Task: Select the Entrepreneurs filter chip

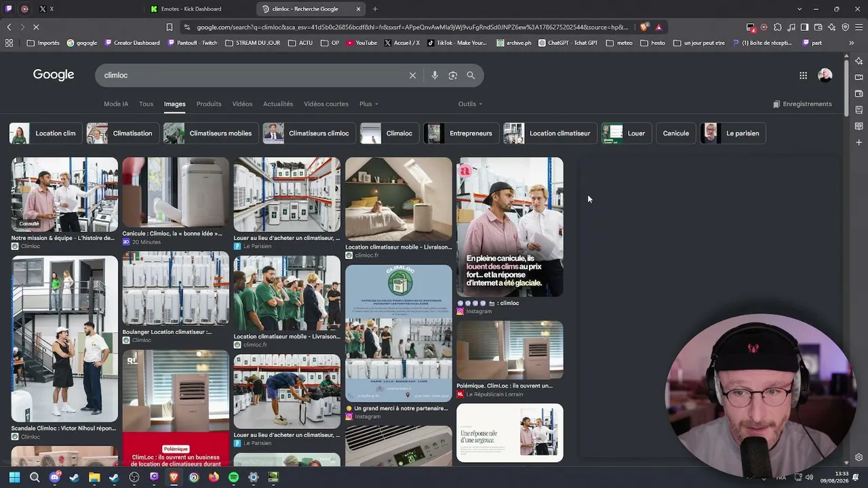Action: coord(462,134)
